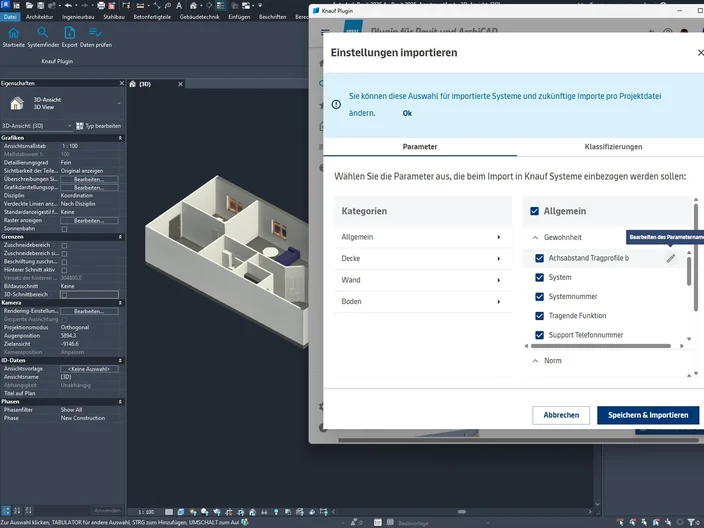Click the Ansichtsvorlage Keine Auswahl field

89,369
